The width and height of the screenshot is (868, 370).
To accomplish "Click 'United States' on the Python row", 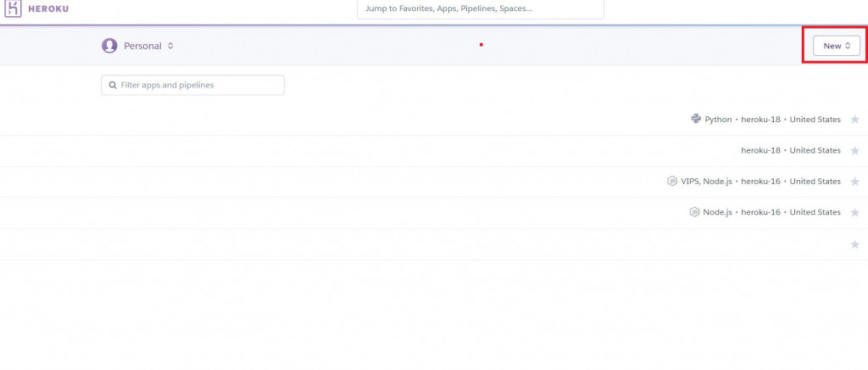I will pyautogui.click(x=815, y=120).
